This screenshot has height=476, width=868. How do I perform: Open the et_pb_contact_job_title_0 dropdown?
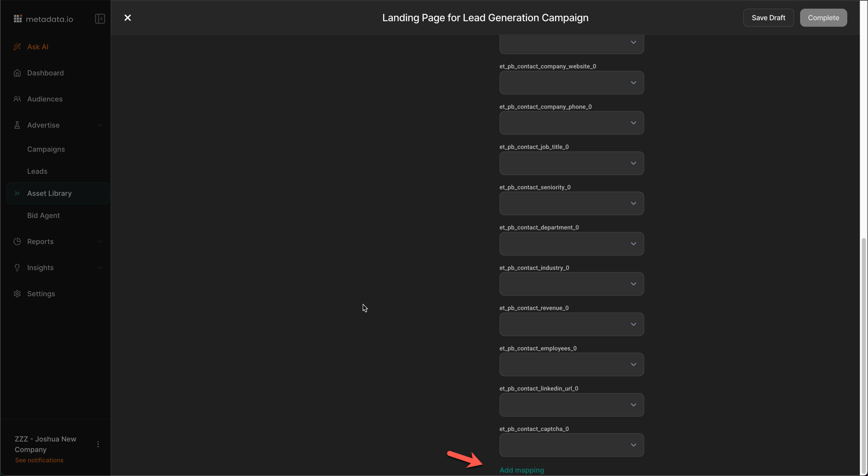(571, 163)
